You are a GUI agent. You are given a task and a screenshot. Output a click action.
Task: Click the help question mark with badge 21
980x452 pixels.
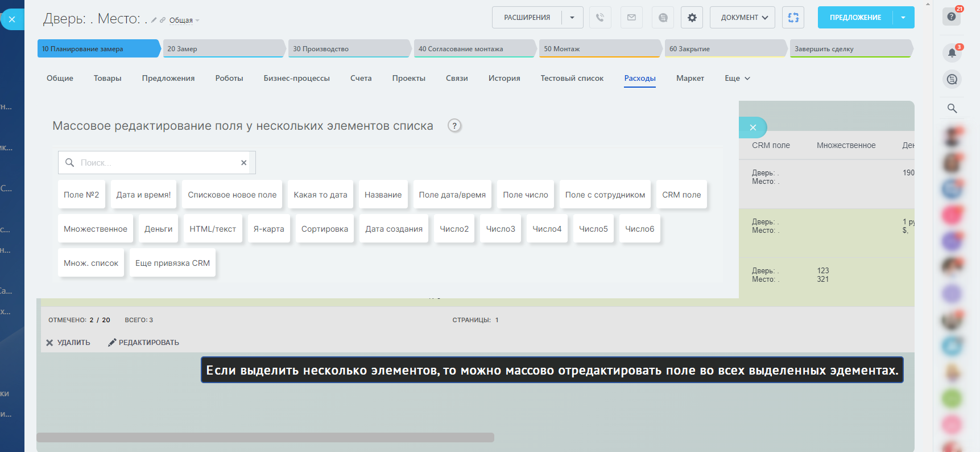952,17
